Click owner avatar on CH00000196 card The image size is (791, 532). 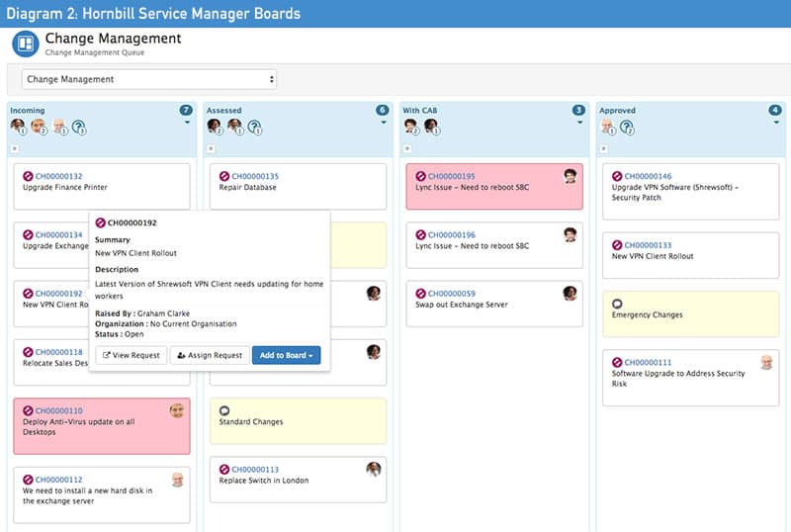[x=571, y=234]
